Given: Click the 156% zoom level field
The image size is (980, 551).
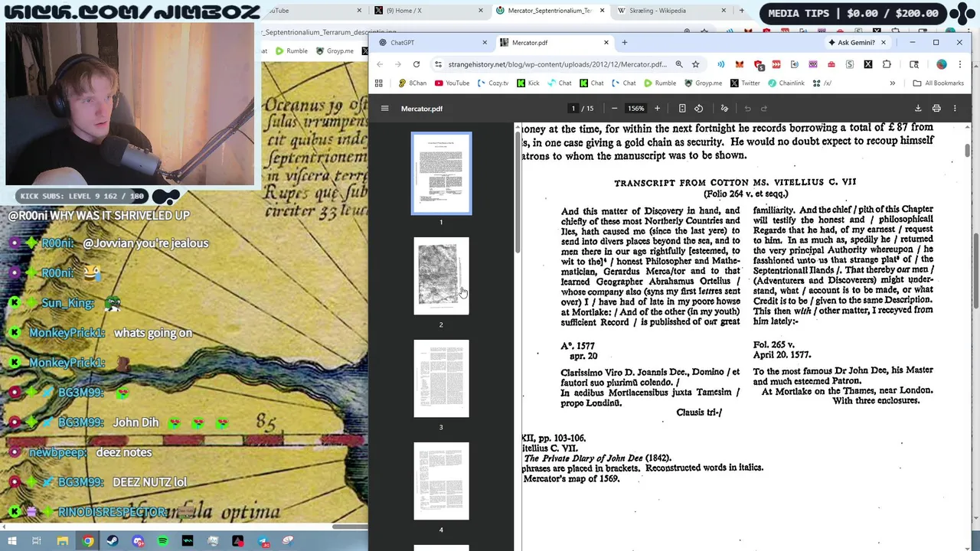Looking at the screenshot, I should click(636, 109).
